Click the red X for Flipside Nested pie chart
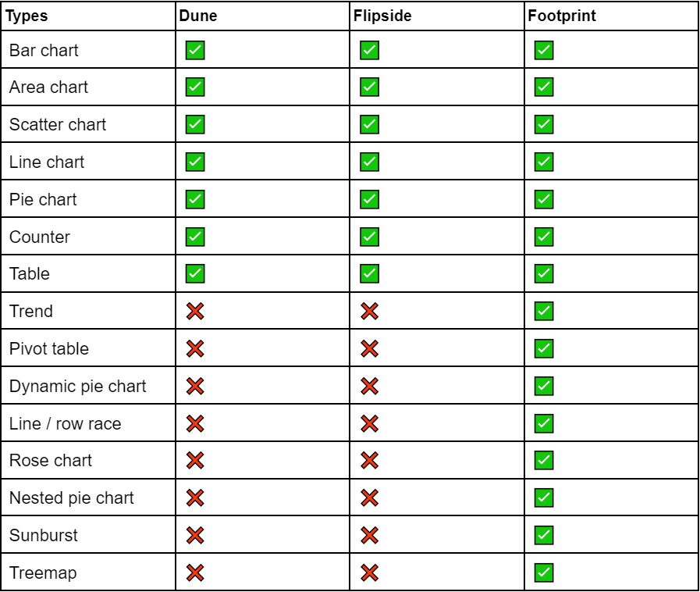Image resolution: width=700 pixels, height=592 pixels. pyautogui.click(x=368, y=498)
